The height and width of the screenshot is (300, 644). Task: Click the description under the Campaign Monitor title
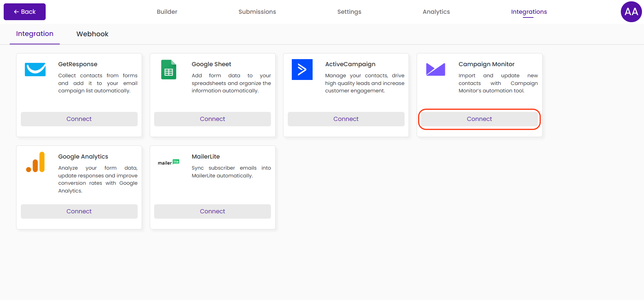[x=498, y=83]
